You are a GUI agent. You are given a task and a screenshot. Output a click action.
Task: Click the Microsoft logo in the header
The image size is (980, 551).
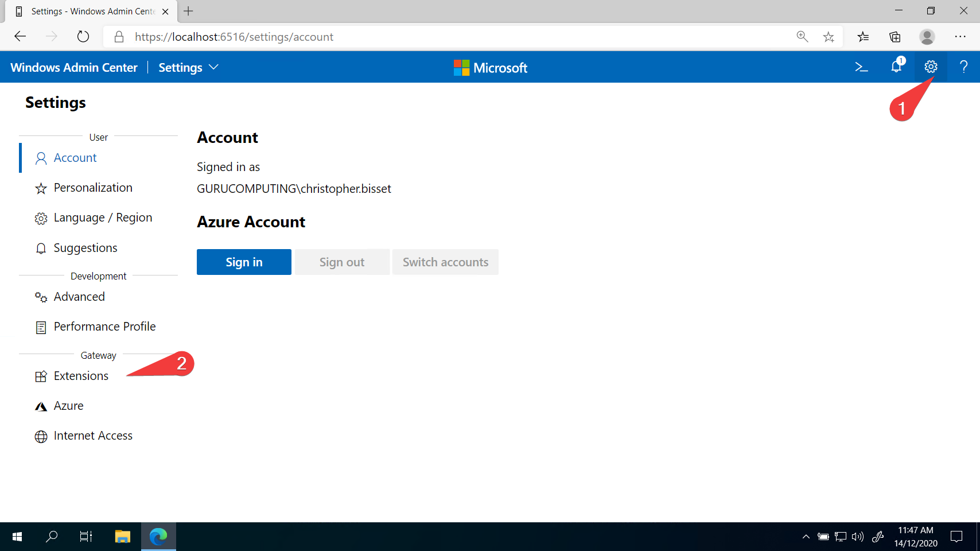(490, 68)
